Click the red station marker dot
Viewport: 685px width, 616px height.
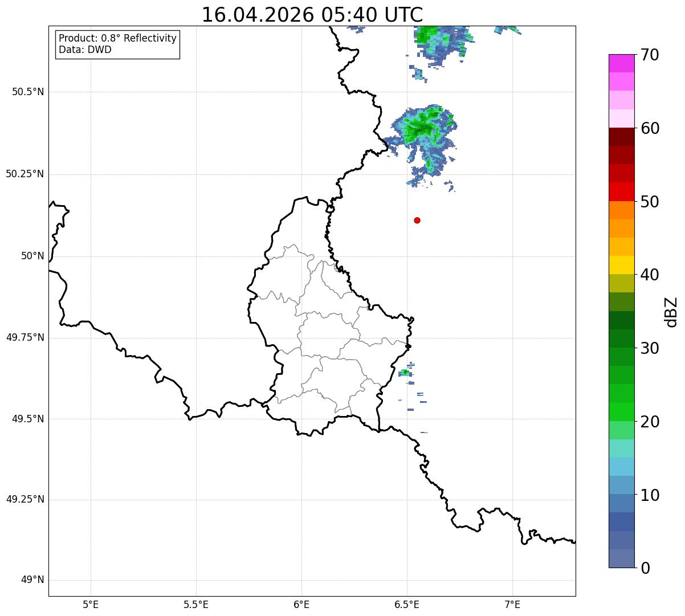[x=417, y=220]
